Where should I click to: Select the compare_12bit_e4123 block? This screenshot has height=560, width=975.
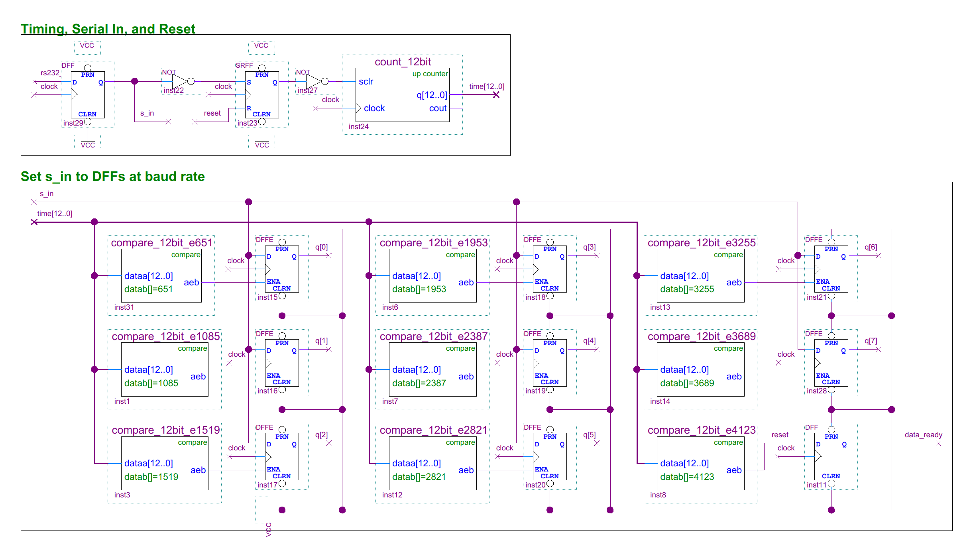coord(700,463)
